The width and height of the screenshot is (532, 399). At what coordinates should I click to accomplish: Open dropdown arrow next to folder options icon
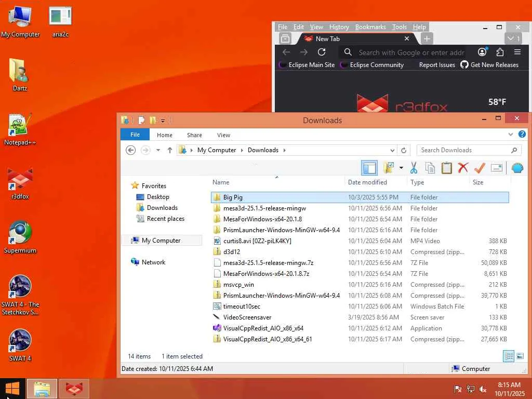(401, 168)
